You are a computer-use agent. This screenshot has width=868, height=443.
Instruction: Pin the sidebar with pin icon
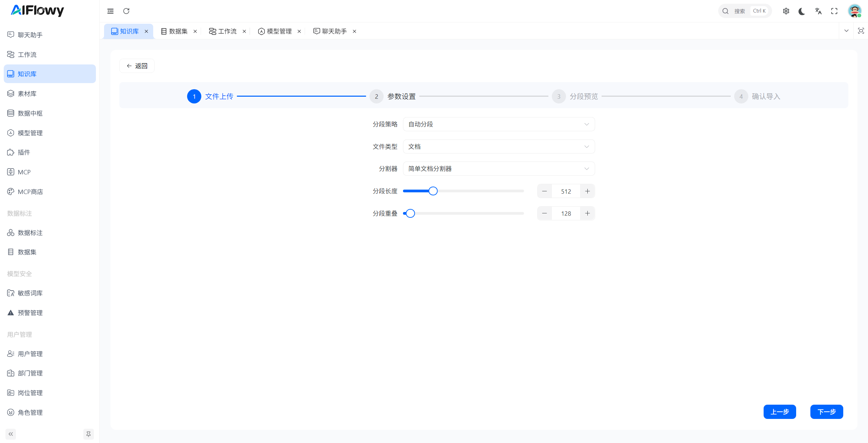point(88,434)
